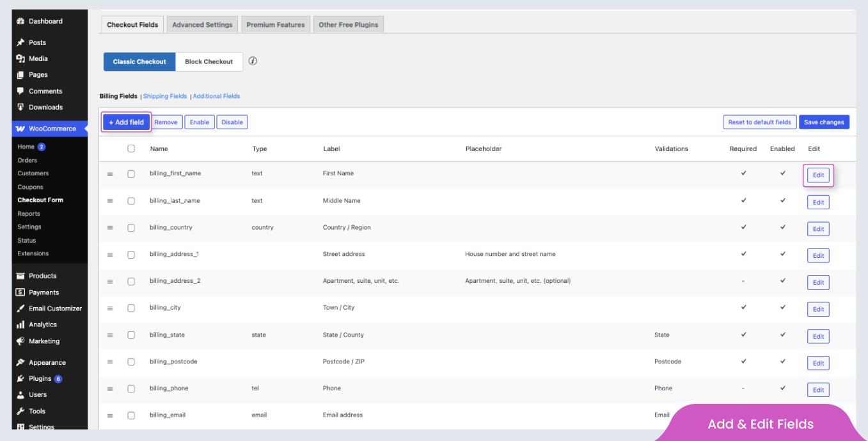Screen dimensions: 868x441
Task: Click the Comments bubble icon
Action: (20, 91)
